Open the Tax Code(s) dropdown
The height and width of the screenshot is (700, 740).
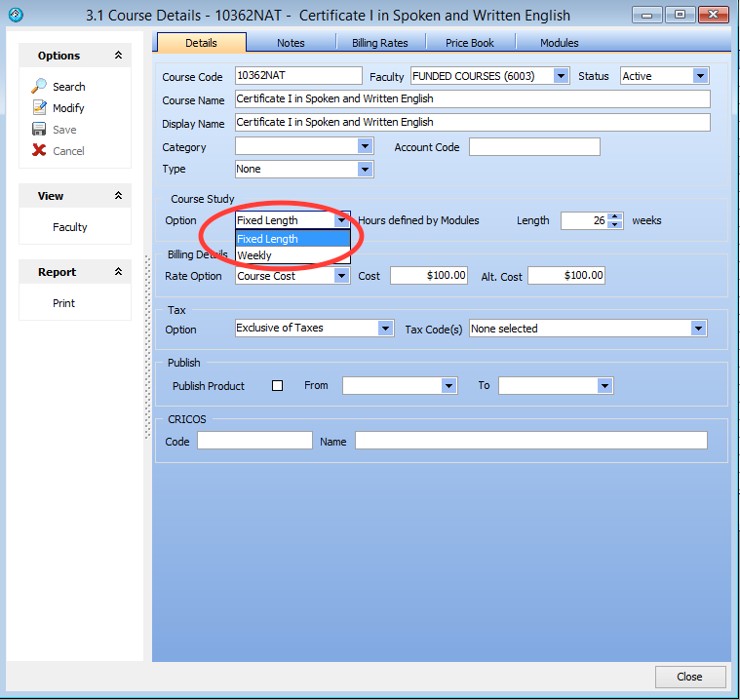[698, 329]
